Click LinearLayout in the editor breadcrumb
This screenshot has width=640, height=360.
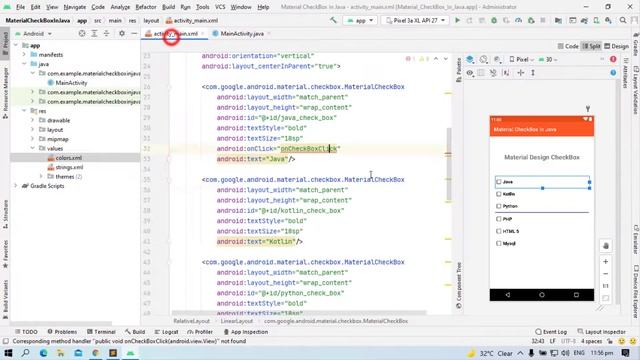[237, 321]
